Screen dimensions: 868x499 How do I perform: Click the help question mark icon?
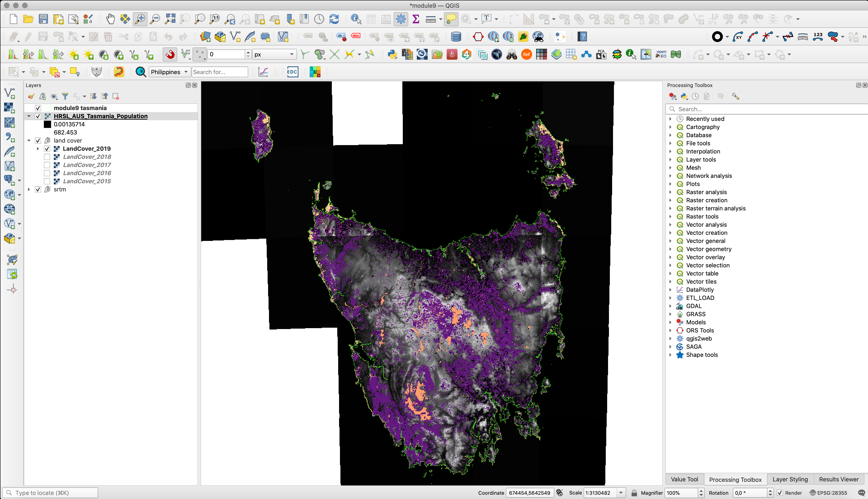pyautogui.click(x=582, y=36)
